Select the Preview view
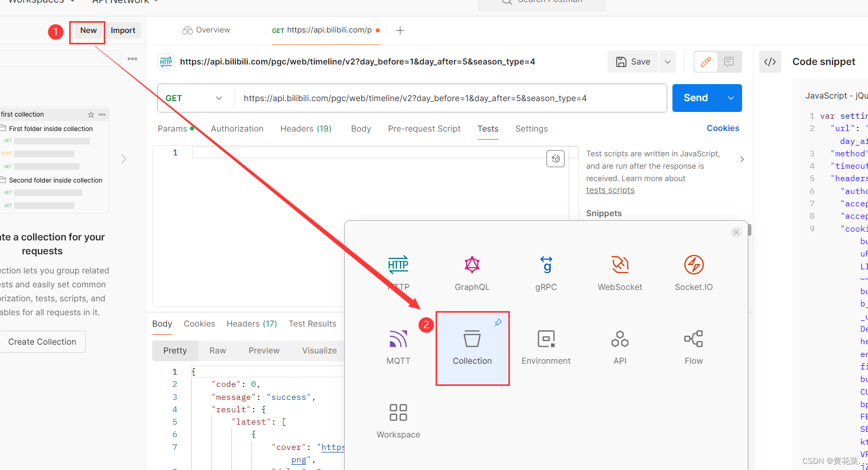 (x=264, y=350)
